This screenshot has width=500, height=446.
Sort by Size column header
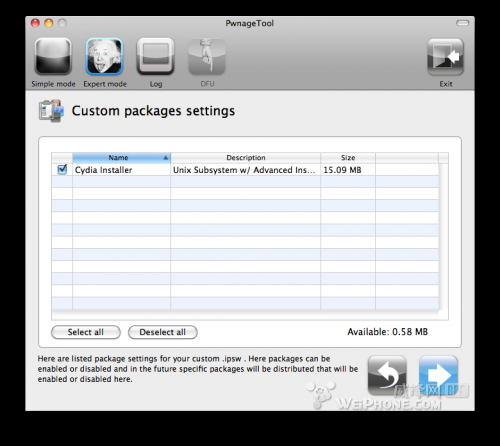click(x=348, y=158)
